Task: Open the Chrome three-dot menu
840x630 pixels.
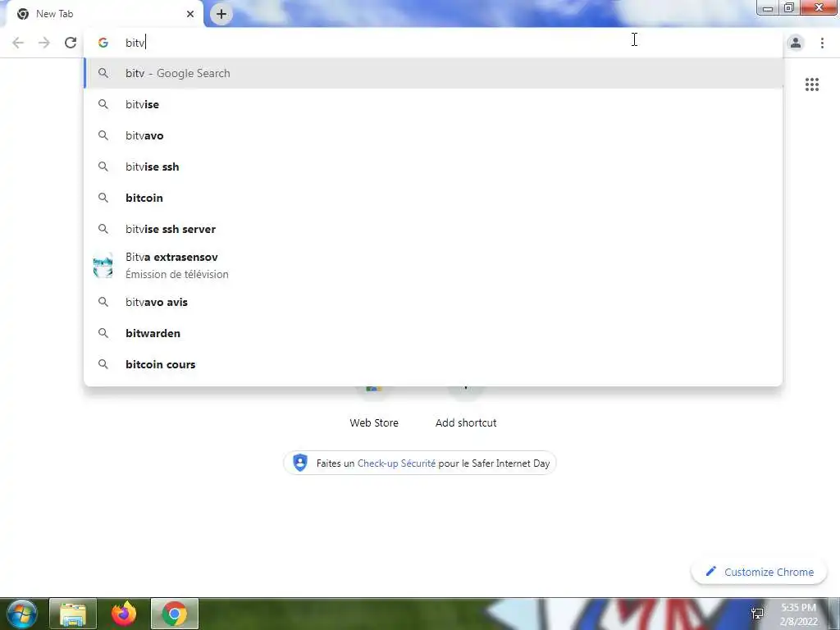Action: click(822, 43)
